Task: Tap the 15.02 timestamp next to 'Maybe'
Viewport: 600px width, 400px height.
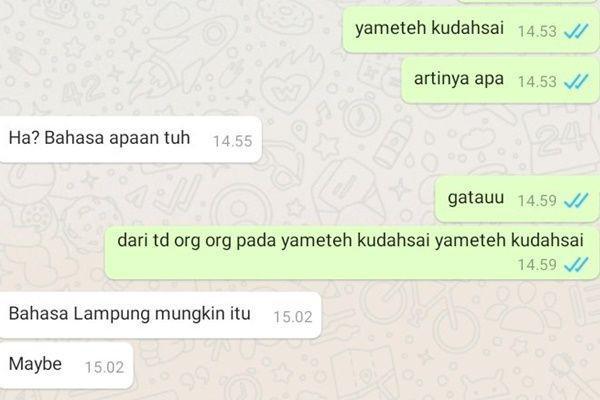Action: (x=104, y=367)
